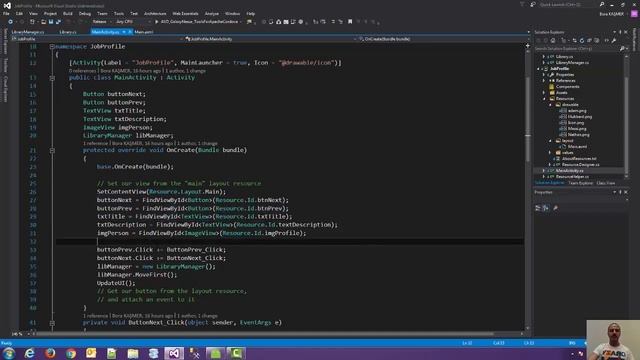Click the Properties panel Property Pages wrench icon
Screen dimensions: 640x360
click(555, 208)
